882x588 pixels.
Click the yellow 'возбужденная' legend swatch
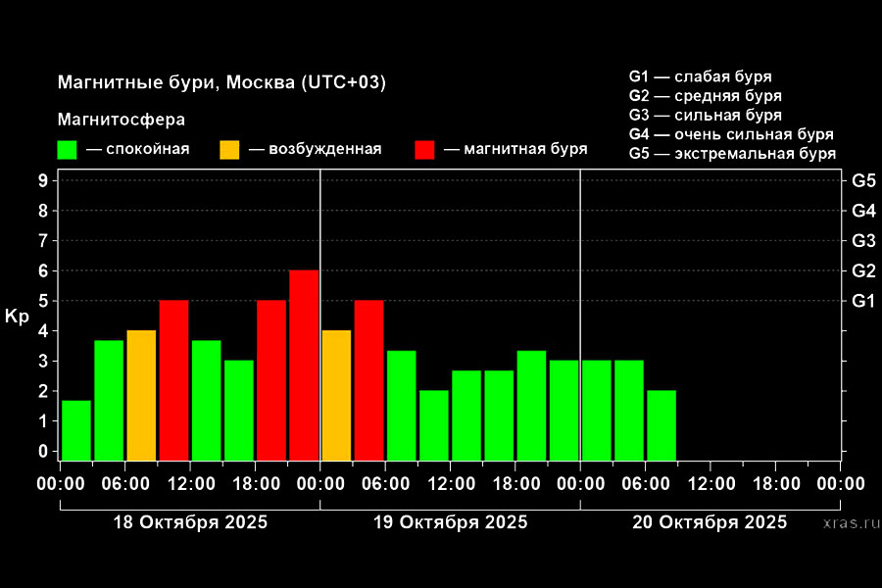[228, 150]
